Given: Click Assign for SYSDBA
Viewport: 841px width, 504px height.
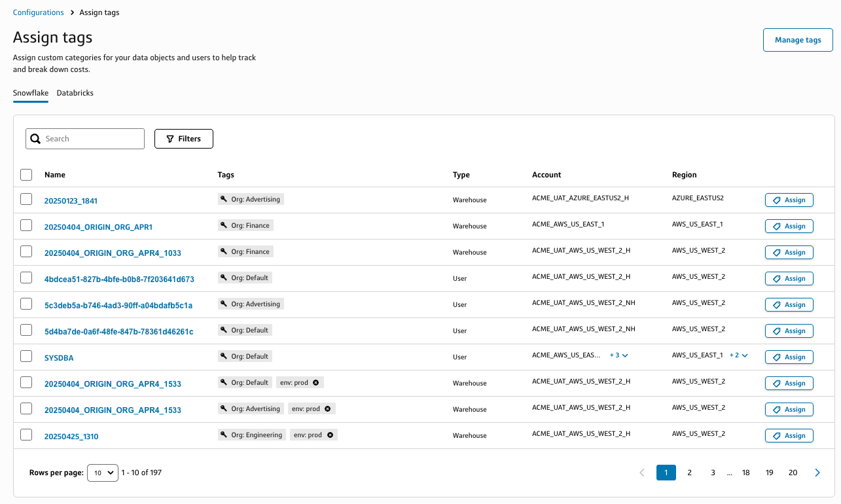Looking at the screenshot, I should tap(789, 357).
